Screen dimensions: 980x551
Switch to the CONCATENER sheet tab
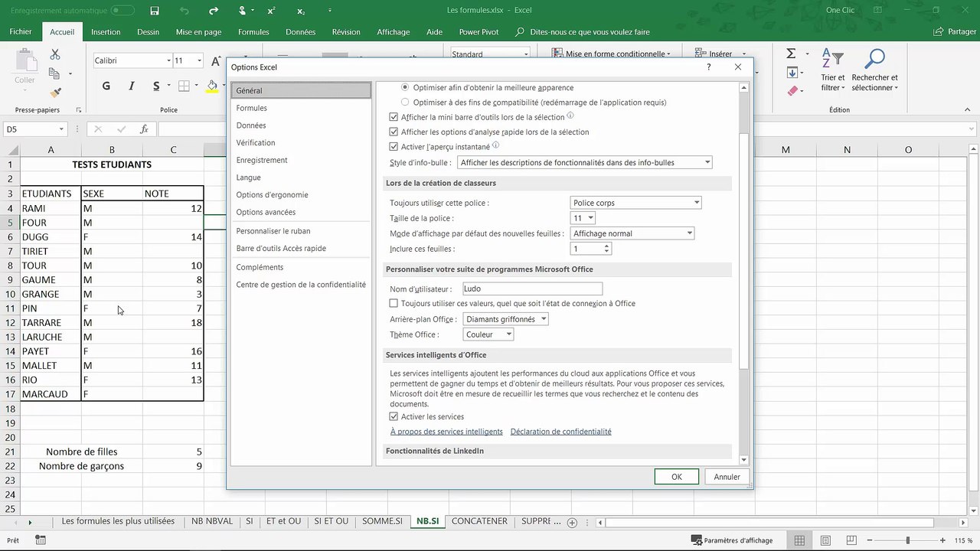(x=479, y=521)
